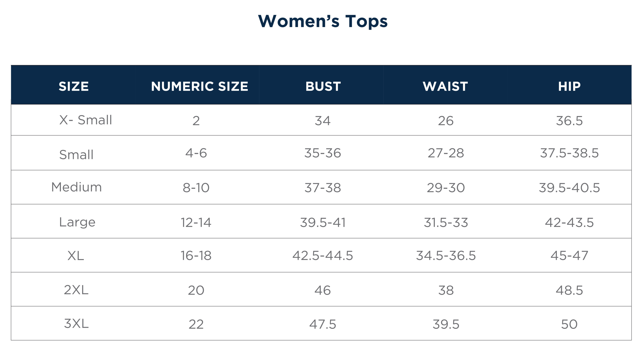The width and height of the screenshot is (644, 349).
Task: Click numeric size 16-18 cell
Action: click(196, 255)
